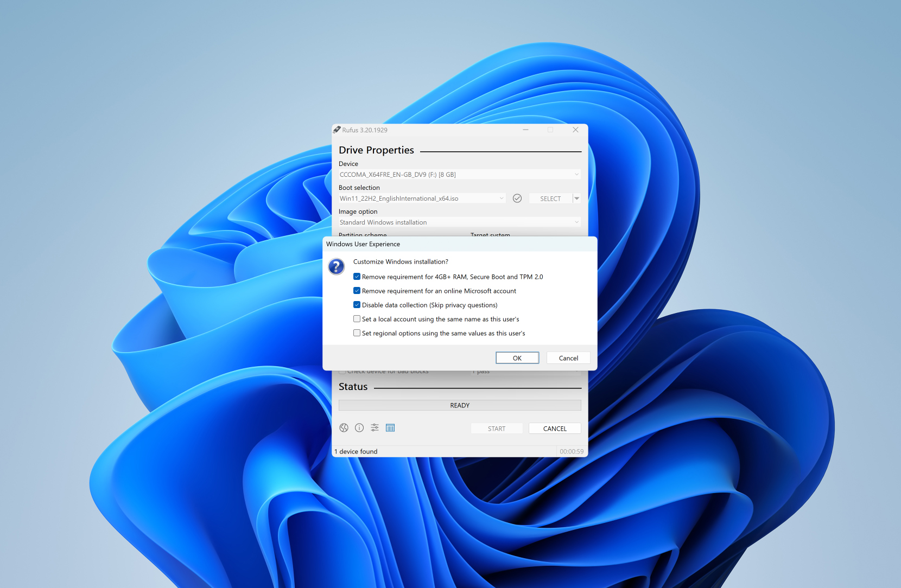Uncheck Disable data collection option

coord(357,305)
